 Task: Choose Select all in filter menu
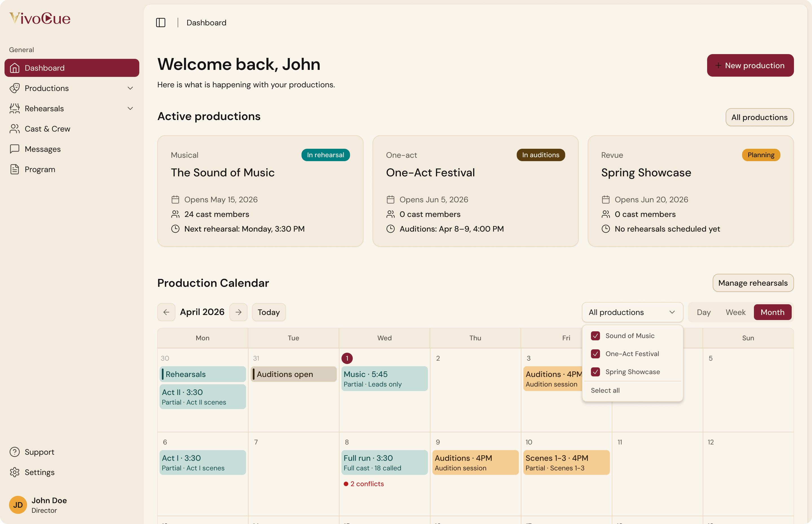(632, 391)
